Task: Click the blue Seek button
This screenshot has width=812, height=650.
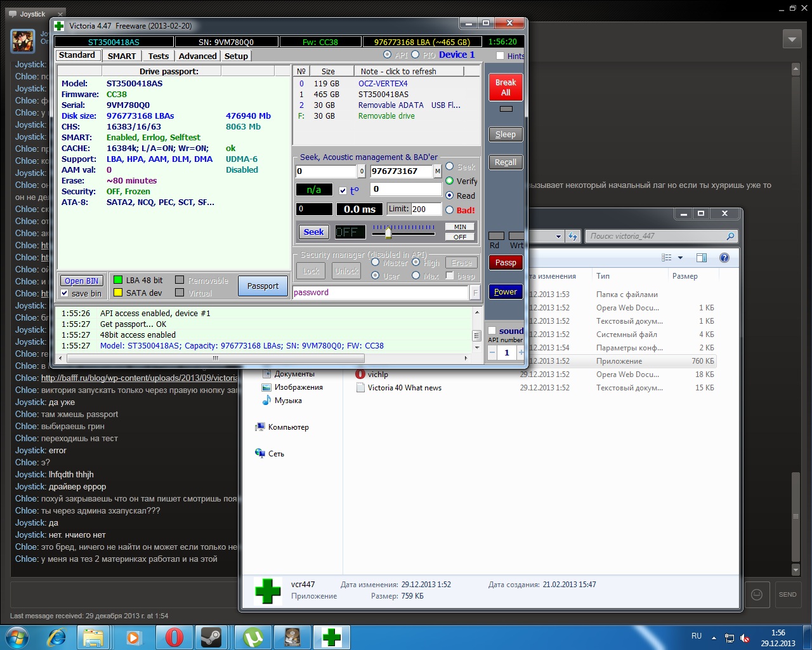Action: tap(313, 232)
